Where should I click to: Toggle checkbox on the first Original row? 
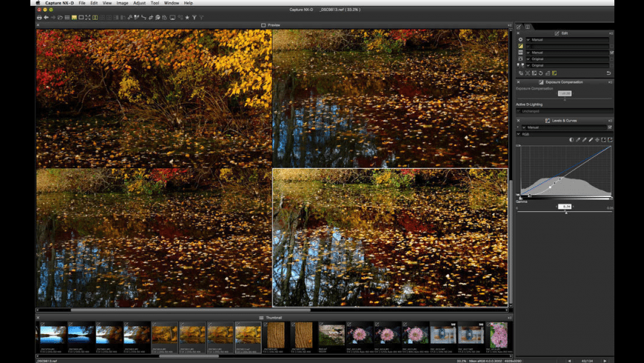click(x=611, y=59)
